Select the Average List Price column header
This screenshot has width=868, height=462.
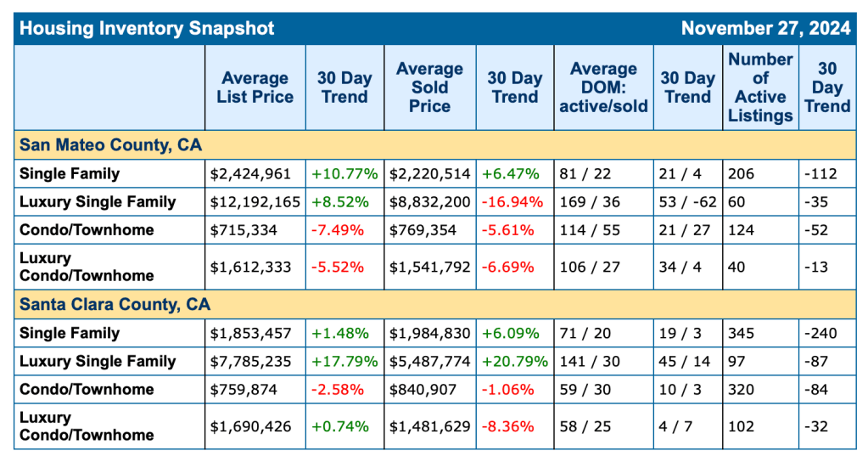[x=255, y=87]
